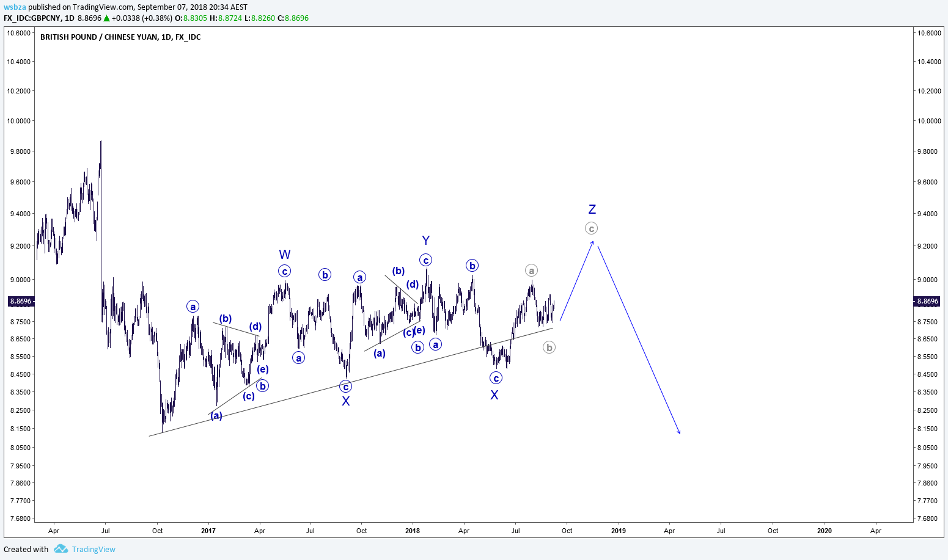Click the closing price C:8.8696 value
Viewport: 948px width, 560px height.
coord(293,18)
